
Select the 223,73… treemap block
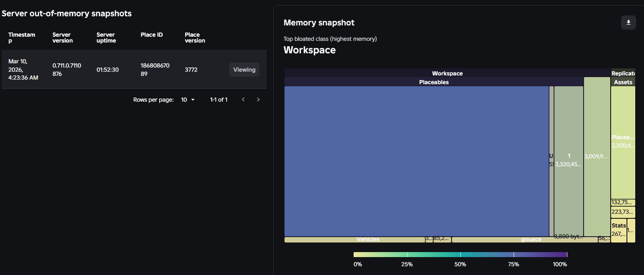pyautogui.click(x=623, y=212)
